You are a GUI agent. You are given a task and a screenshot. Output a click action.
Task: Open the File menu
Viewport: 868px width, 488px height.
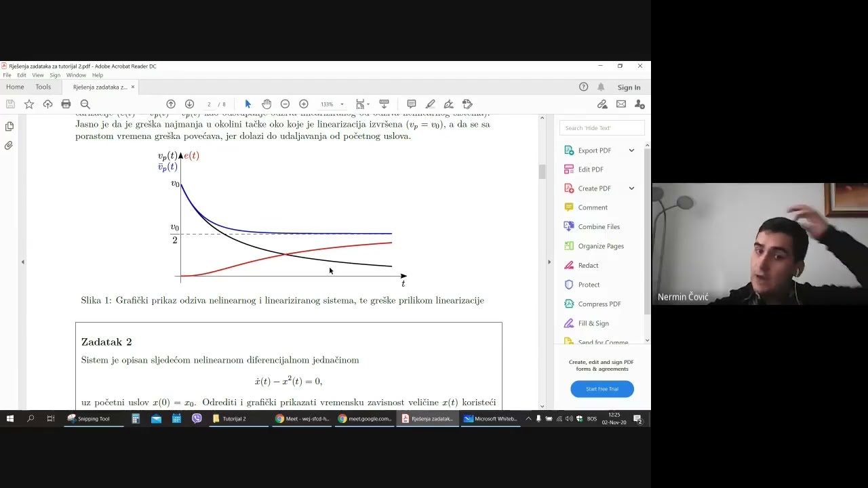click(7, 75)
